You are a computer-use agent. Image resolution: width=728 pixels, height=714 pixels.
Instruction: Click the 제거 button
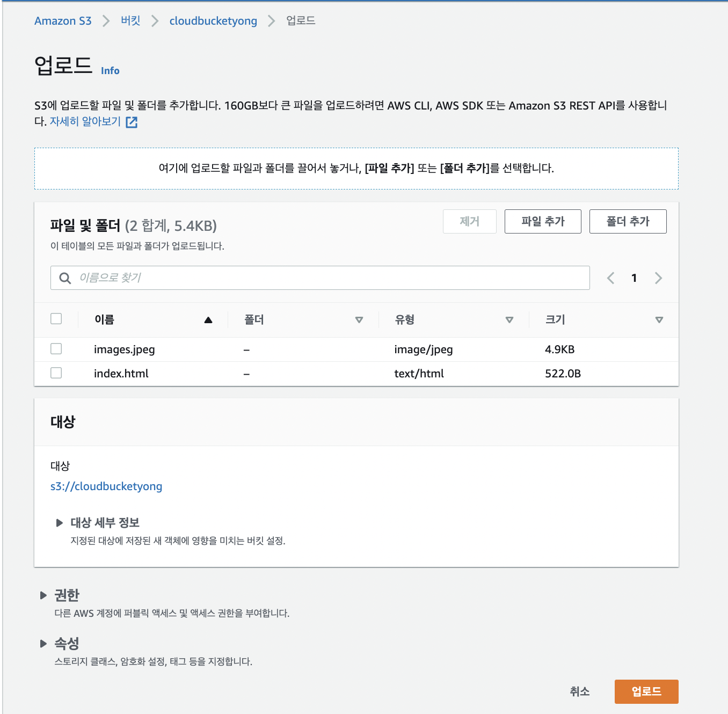point(470,222)
